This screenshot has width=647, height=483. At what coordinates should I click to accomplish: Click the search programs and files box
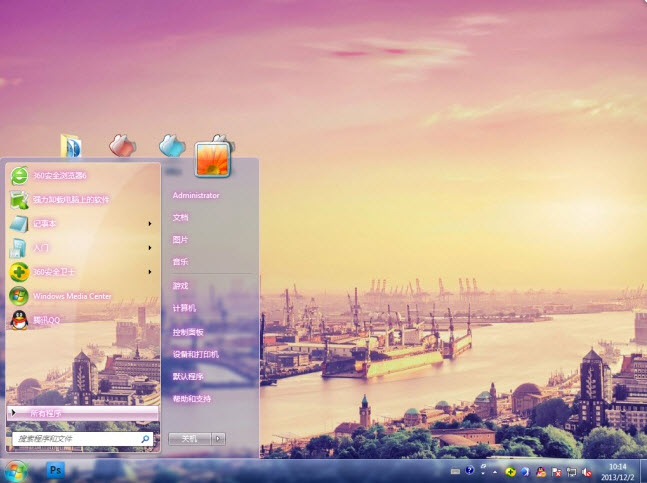coord(82,439)
